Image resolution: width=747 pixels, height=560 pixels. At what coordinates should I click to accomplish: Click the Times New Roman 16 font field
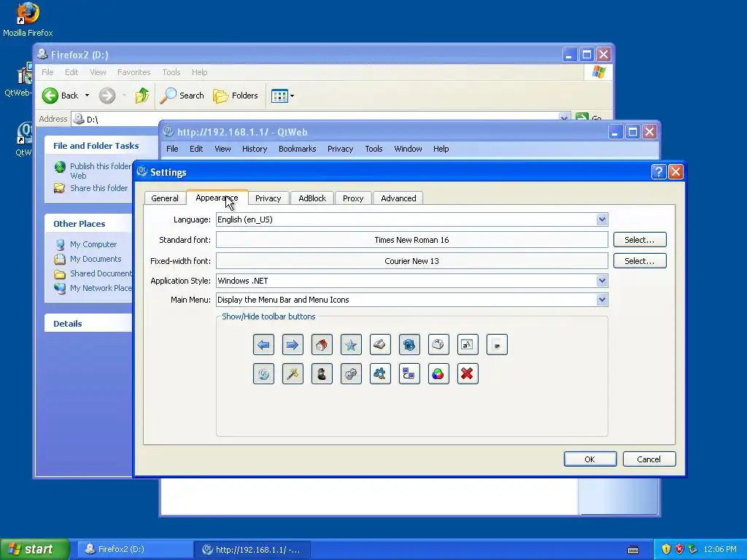pos(411,239)
